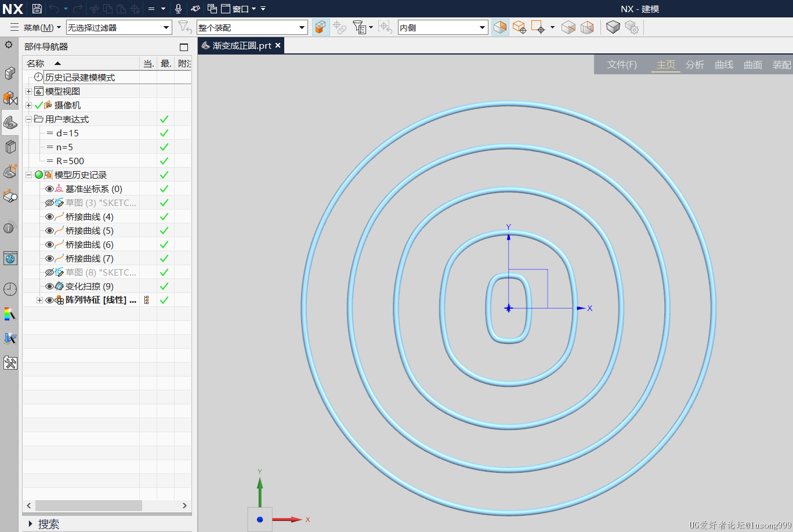Click the edit section cube icon
The image size is (793, 532).
519,27
